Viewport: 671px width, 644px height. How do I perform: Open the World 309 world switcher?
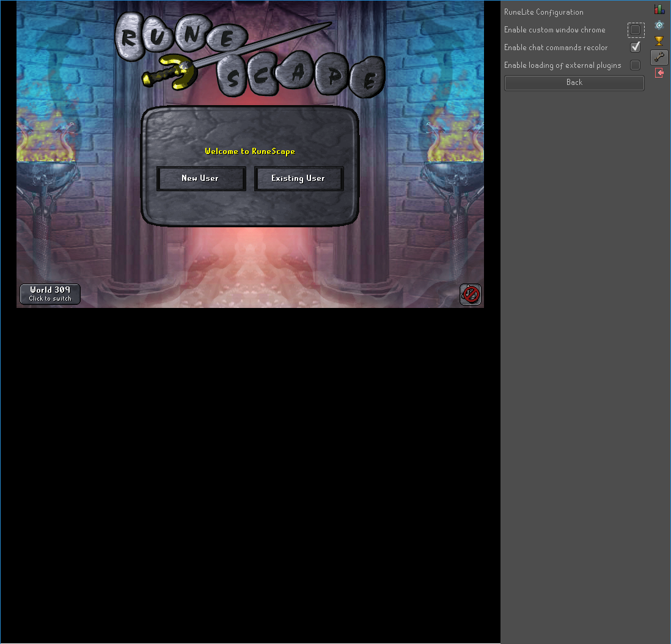(x=50, y=294)
